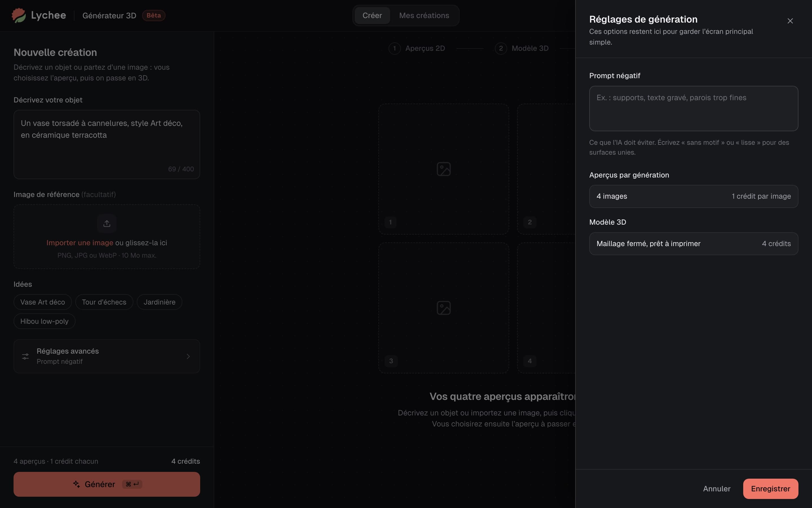Screen dimensions: 812x508
Task: Click the sparkle icon on Générer button
Action: 76,484
